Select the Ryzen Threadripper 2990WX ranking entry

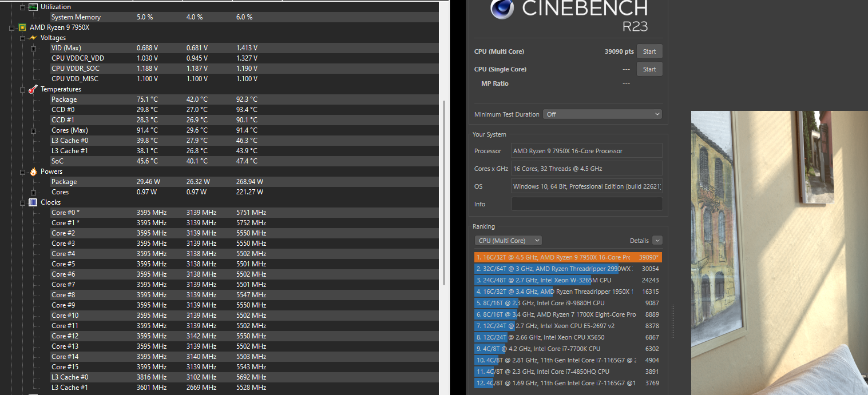tap(564, 269)
